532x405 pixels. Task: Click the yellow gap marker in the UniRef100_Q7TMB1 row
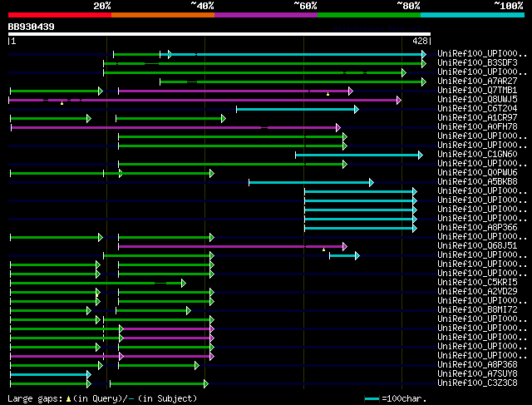[x=328, y=94]
